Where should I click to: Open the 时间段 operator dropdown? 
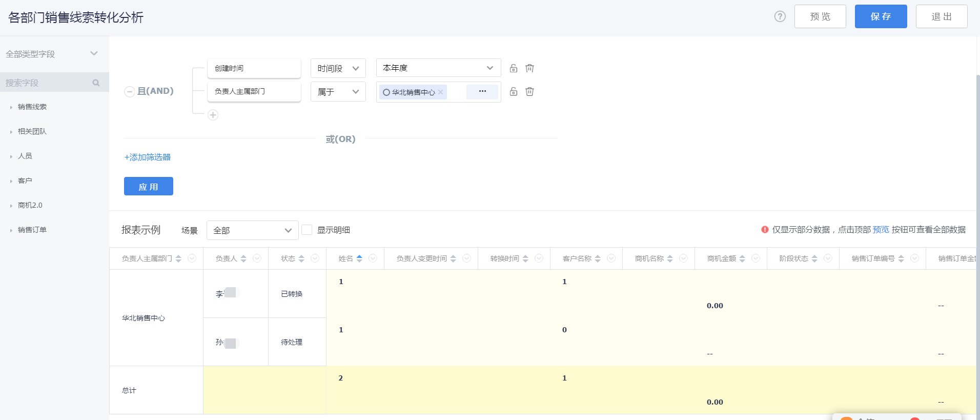point(338,68)
